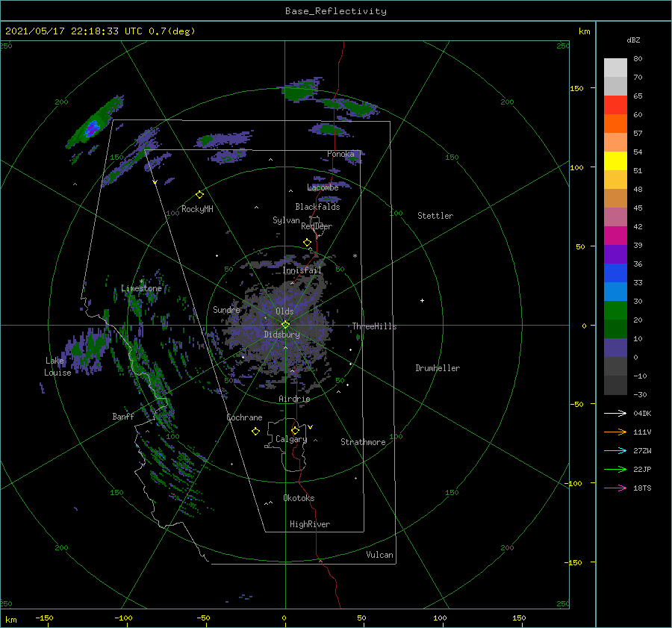Click the Strathmore label
The image size is (672, 628).
click(x=363, y=442)
